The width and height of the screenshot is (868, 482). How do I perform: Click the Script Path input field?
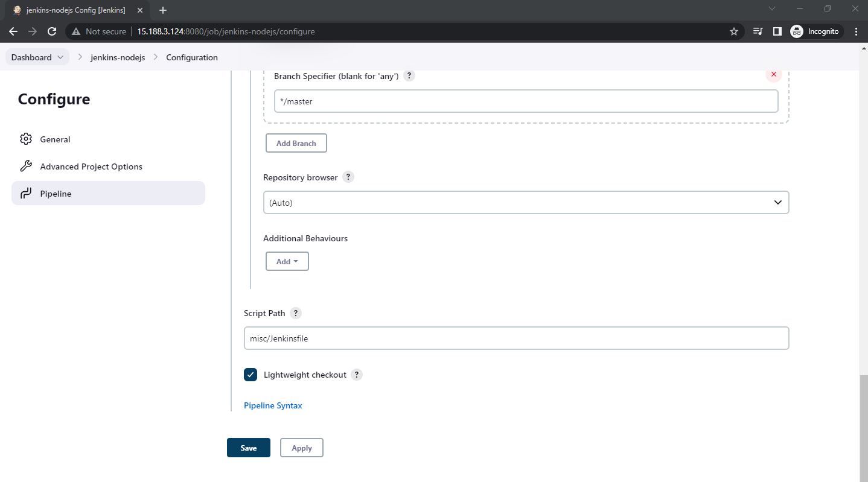(516, 338)
